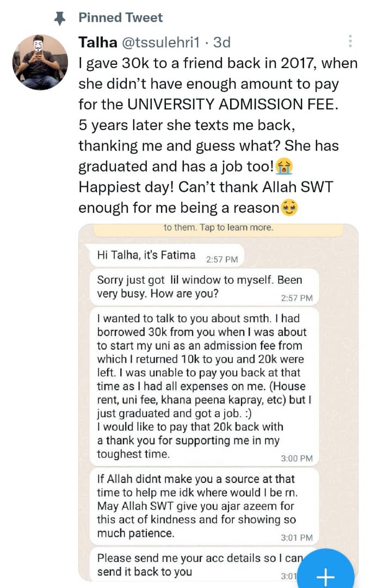Click the 2:57 PM timestamp on first message
Screen dimensions: 371x588
(222, 260)
